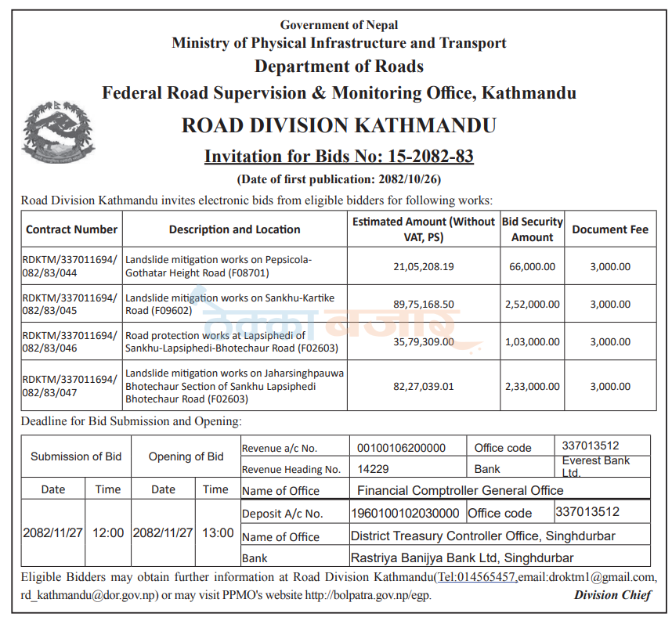Click the Sankhu-Kartike Road (F09602) description
The width and height of the screenshot is (672, 617).
tap(229, 304)
